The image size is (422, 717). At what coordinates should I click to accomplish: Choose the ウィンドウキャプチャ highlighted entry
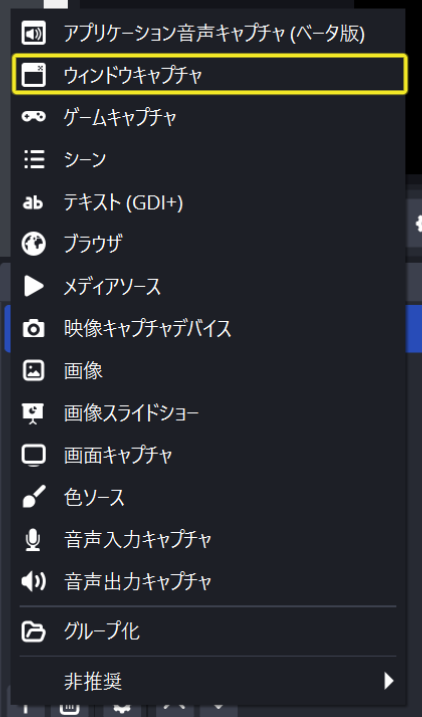(x=209, y=75)
